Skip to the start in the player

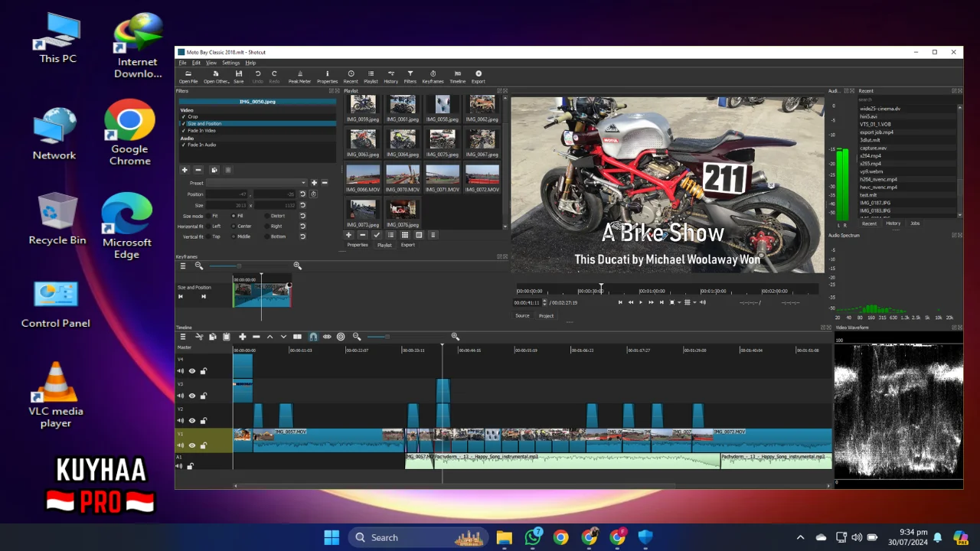point(620,302)
